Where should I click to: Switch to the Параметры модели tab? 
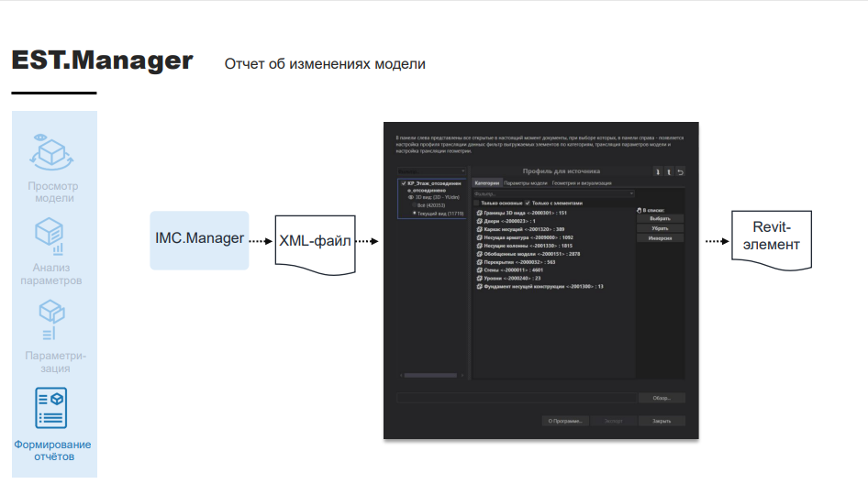click(x=526, y=183)
